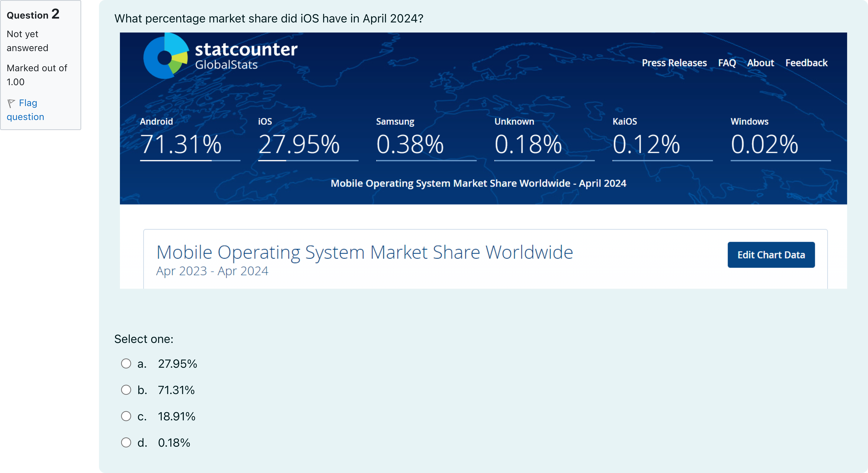Select answer a. 27.95%
Image resolution: width=868 pixels, height=473 pixels.
pyautogui.click(x=126, y=363)
